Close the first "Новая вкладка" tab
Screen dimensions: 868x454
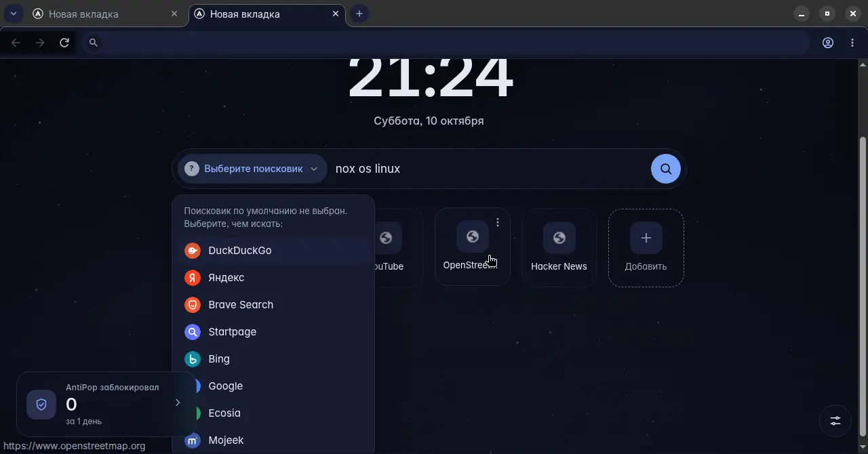(174, 14)
